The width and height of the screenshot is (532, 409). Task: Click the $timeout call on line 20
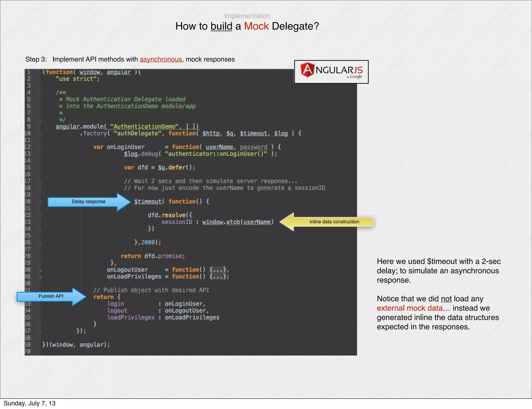coord(148,201)
